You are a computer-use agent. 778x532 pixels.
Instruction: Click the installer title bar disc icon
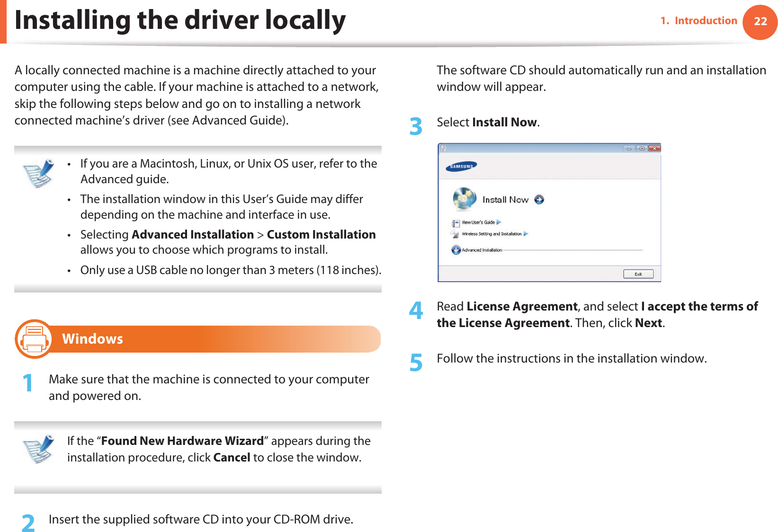pos(443,148)
